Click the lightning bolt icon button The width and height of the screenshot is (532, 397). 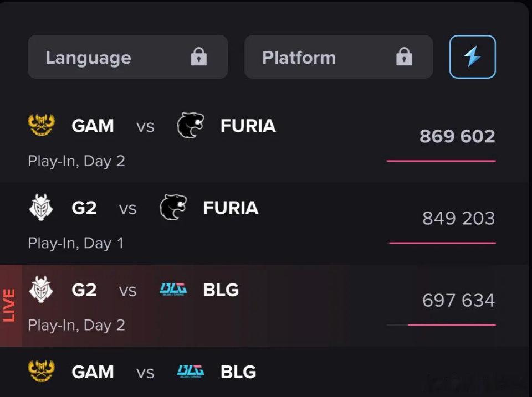tap(472, 56)
